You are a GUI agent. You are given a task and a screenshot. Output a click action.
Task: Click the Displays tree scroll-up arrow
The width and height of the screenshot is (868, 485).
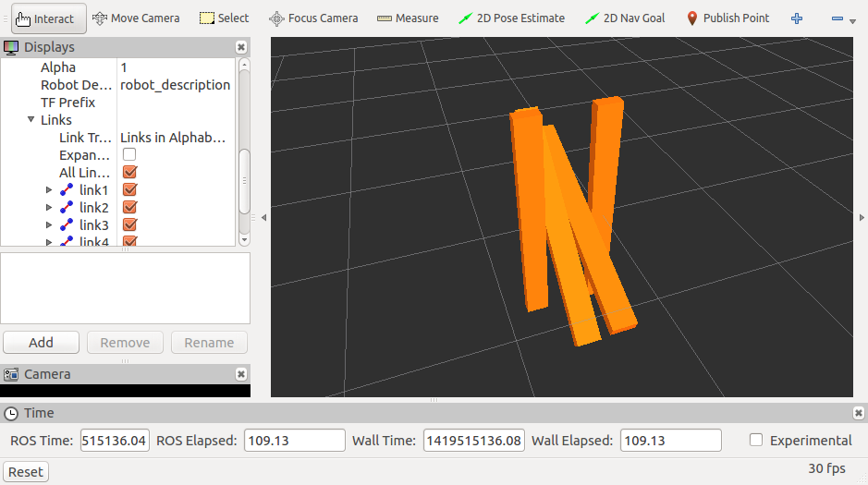point(244,65)
